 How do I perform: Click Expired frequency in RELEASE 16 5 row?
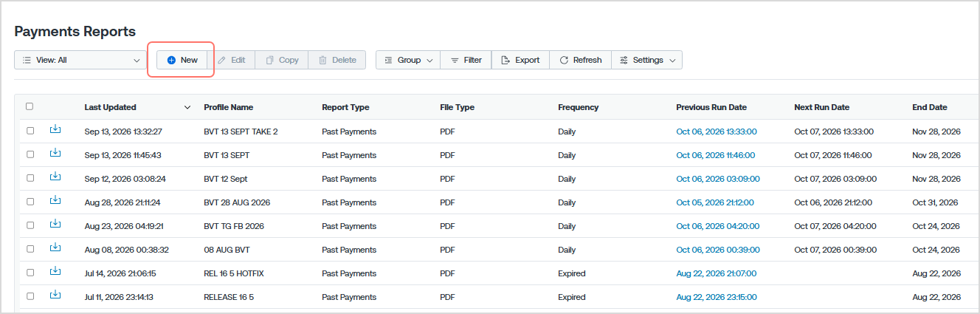(572, 297)
